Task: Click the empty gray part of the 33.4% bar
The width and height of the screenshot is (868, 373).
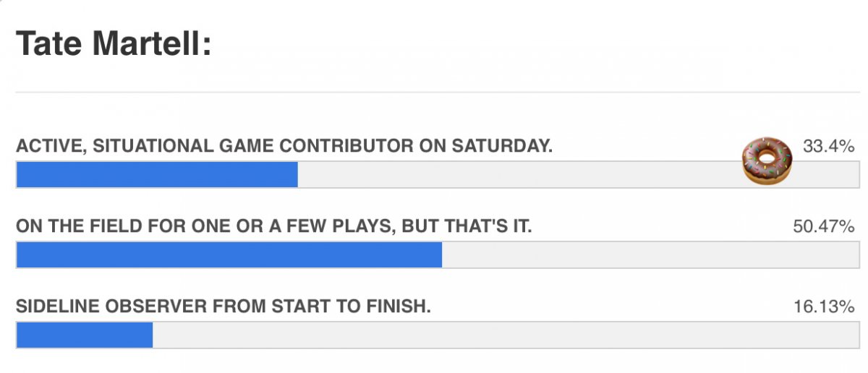Action: click(x=519, y=175)
